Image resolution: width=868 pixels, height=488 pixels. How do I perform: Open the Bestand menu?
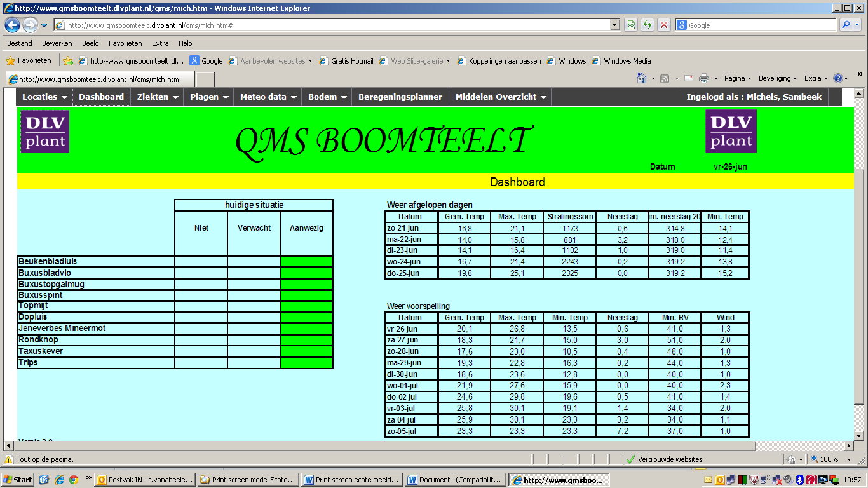tap(20, 43)
